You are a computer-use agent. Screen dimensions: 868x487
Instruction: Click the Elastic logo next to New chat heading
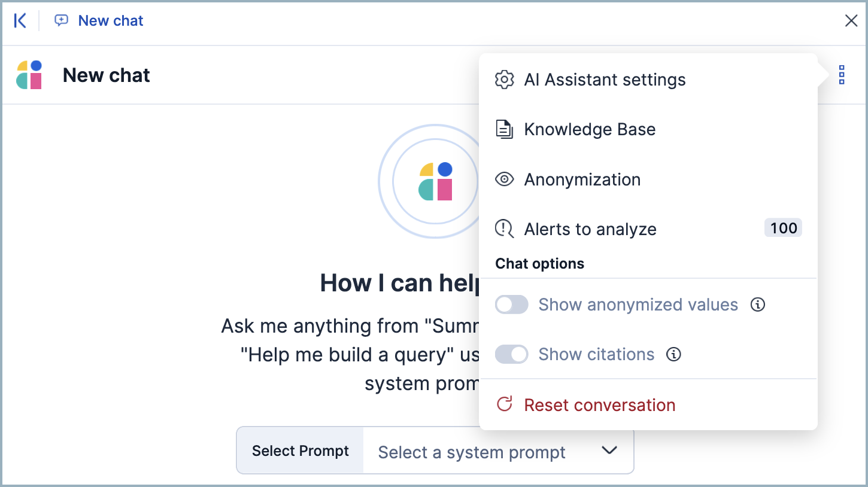[x=29, y=74]
